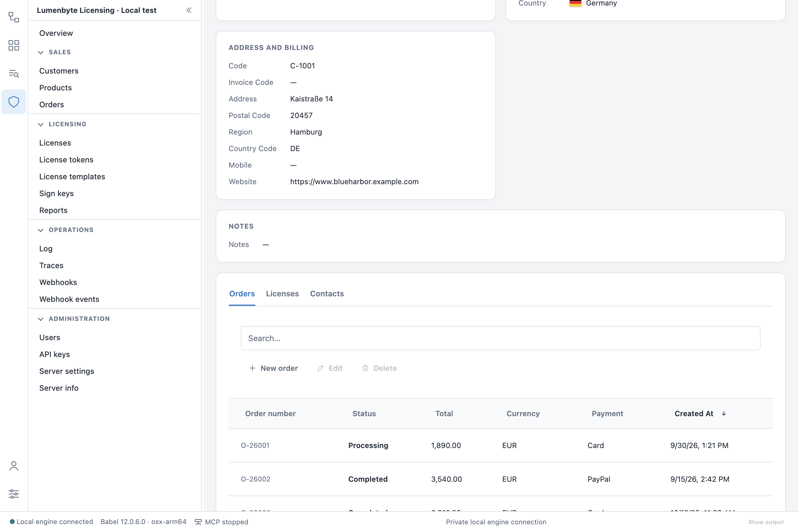Click the Germany flag icon

point(576,3)
